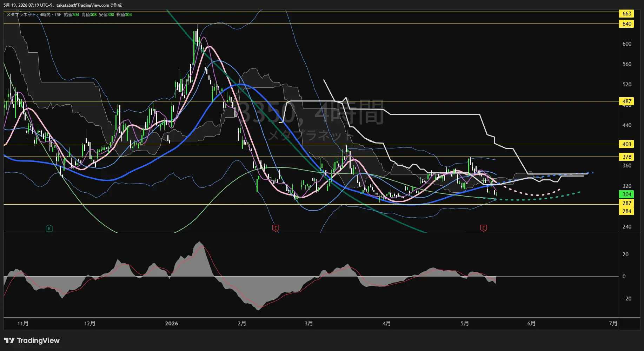
Task: Click the red earnings E marker in May
Action: (483, 228)
